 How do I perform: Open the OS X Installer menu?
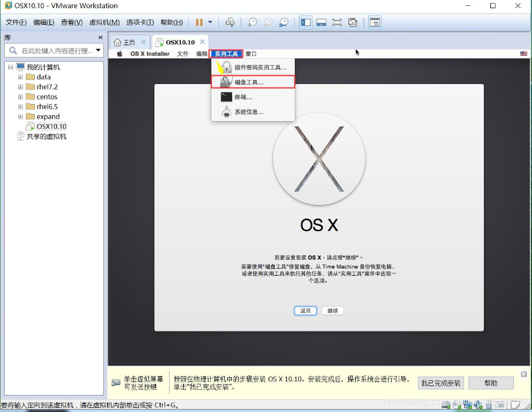click(x=150, y=53)
